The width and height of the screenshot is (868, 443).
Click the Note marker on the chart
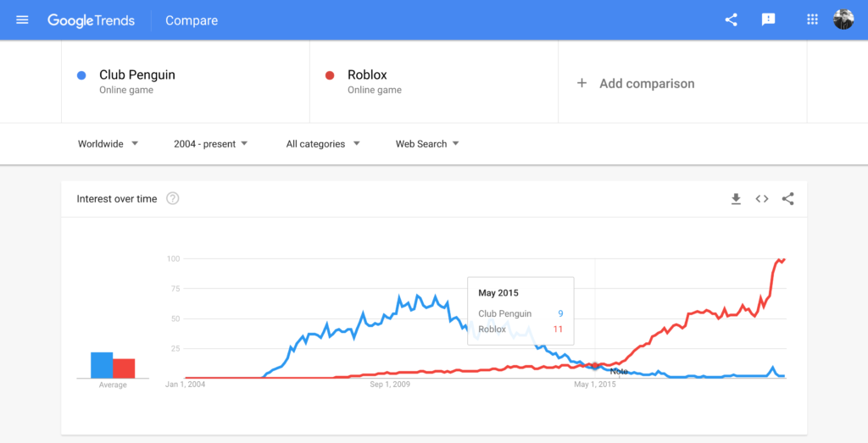click(619, 372)
